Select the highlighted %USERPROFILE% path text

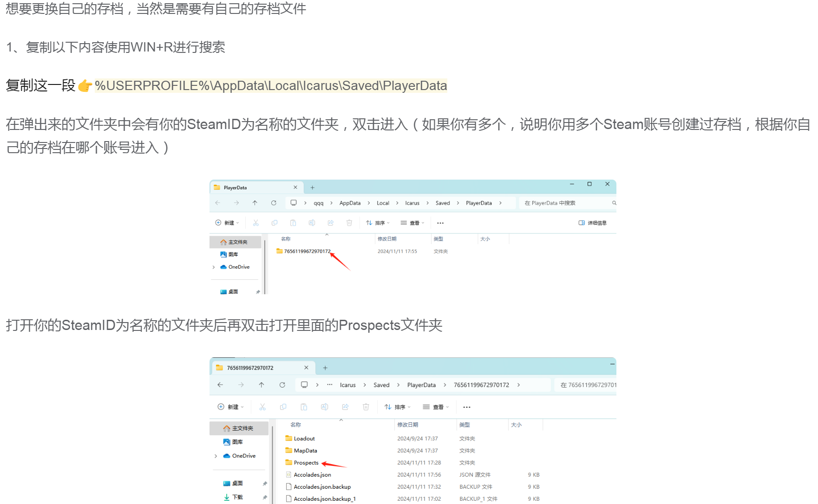point(271,86)
